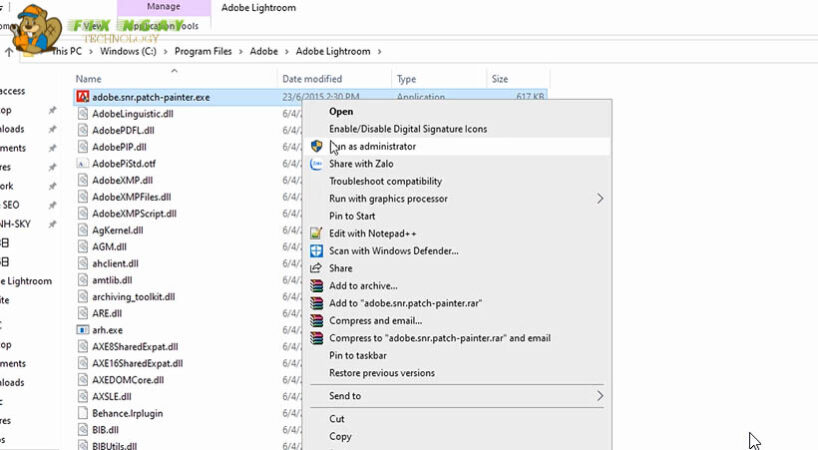
Task: Navigate to Windows (C:) in address bar
Action: [128, 51]
